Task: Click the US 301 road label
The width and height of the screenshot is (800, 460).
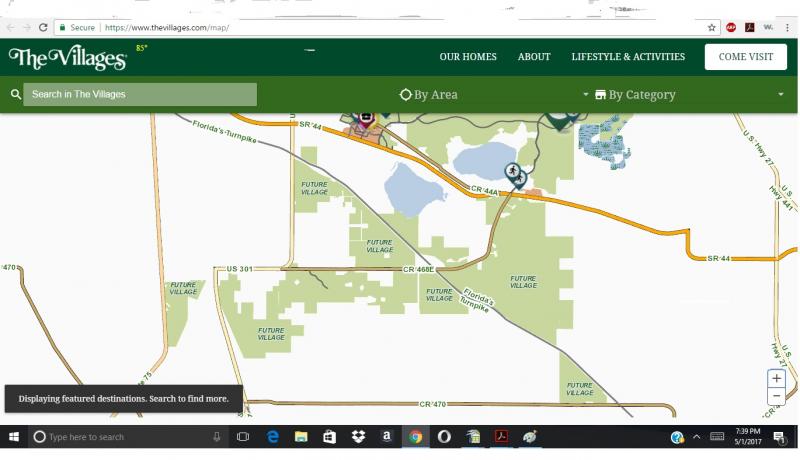Action: (239, 269)
